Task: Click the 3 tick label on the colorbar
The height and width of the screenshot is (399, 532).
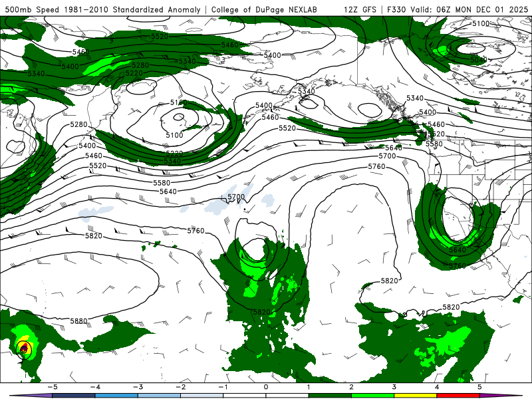Action: click(394, 387)
